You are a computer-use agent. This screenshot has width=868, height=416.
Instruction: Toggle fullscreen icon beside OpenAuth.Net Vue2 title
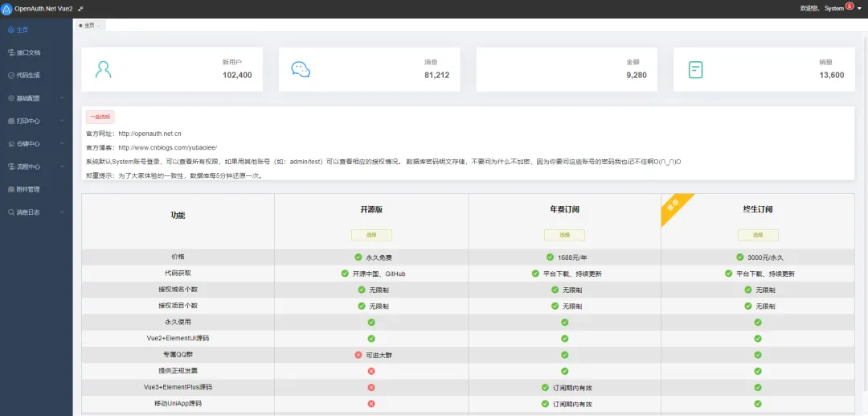81,9
